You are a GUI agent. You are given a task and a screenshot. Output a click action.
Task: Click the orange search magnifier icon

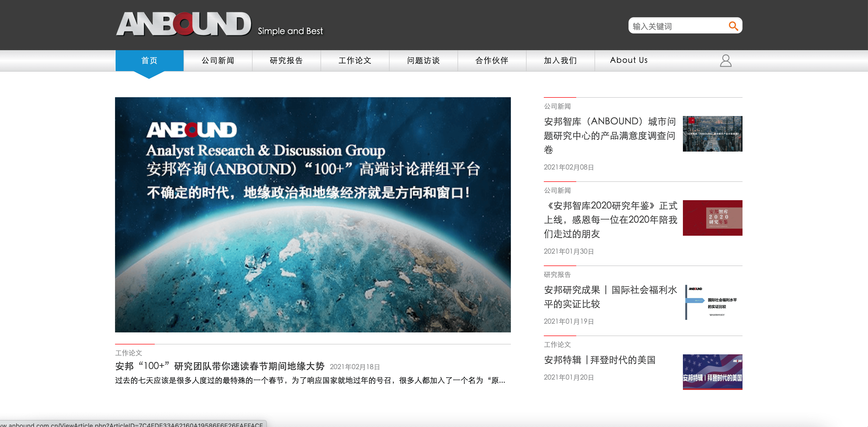733,26
